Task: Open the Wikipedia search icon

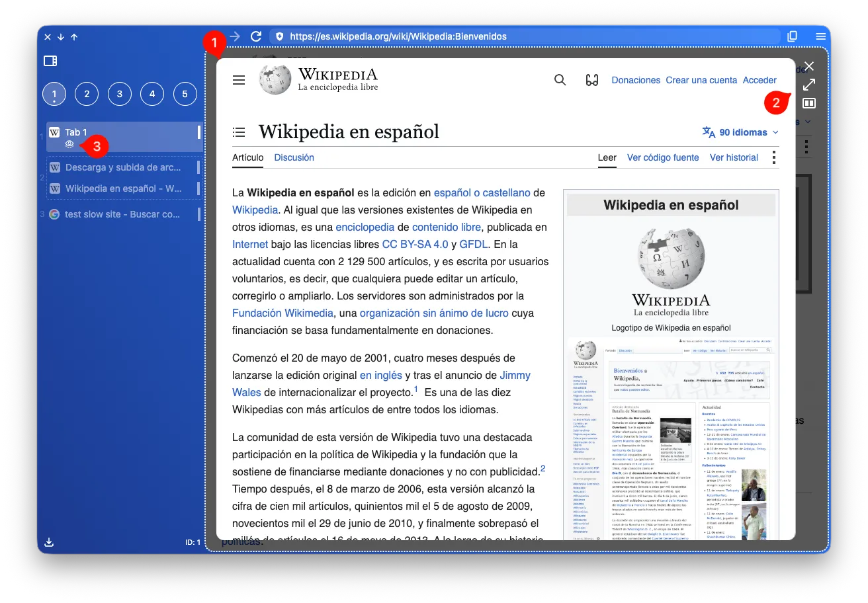Action: 560,80
